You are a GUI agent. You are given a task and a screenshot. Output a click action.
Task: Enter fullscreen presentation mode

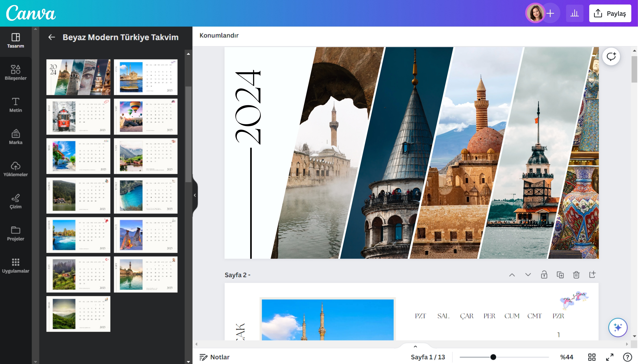click(610, 357)
